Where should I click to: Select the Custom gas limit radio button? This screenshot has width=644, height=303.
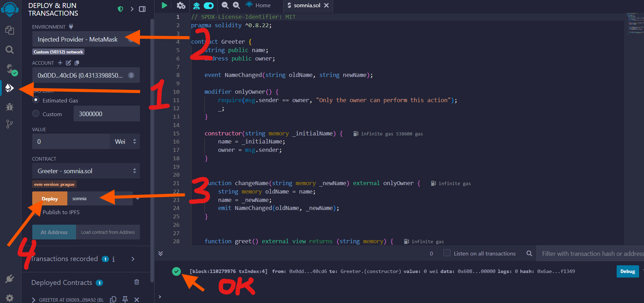pyautogui.click(x=36, y=114)
